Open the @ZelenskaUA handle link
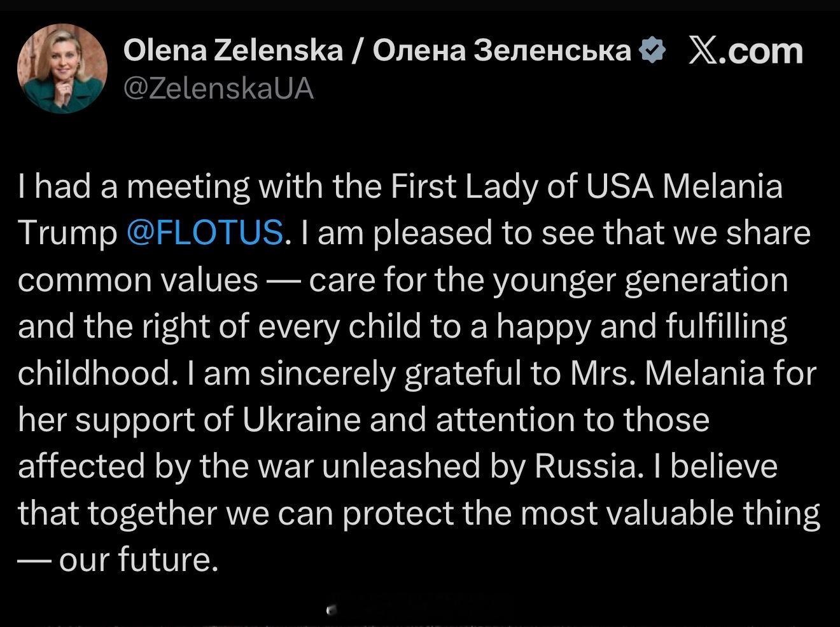Screen dimensions: 840x627 (x=218, y=88)
